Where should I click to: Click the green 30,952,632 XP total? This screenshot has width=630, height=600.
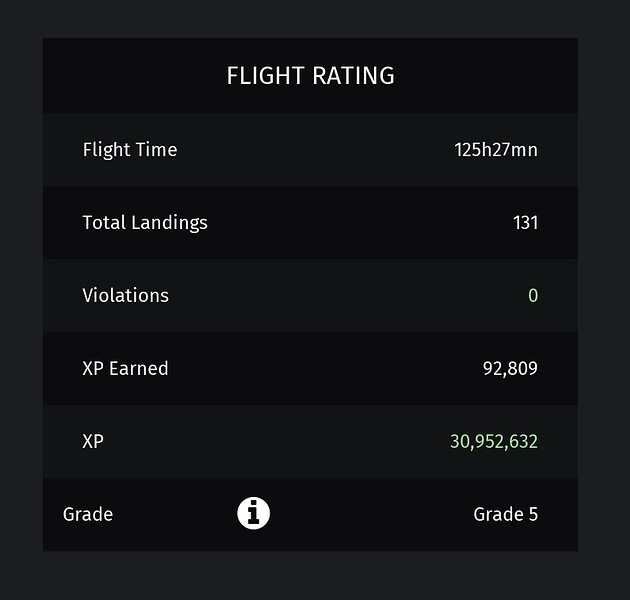click(x=494, y=441)
